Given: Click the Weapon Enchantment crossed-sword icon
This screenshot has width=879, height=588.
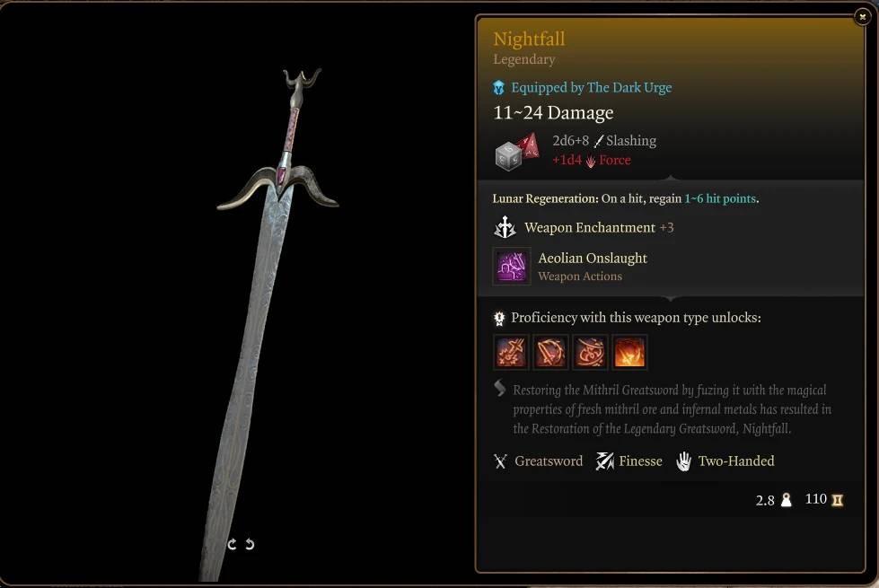Looking at the screenshot, I should [505, 227].
